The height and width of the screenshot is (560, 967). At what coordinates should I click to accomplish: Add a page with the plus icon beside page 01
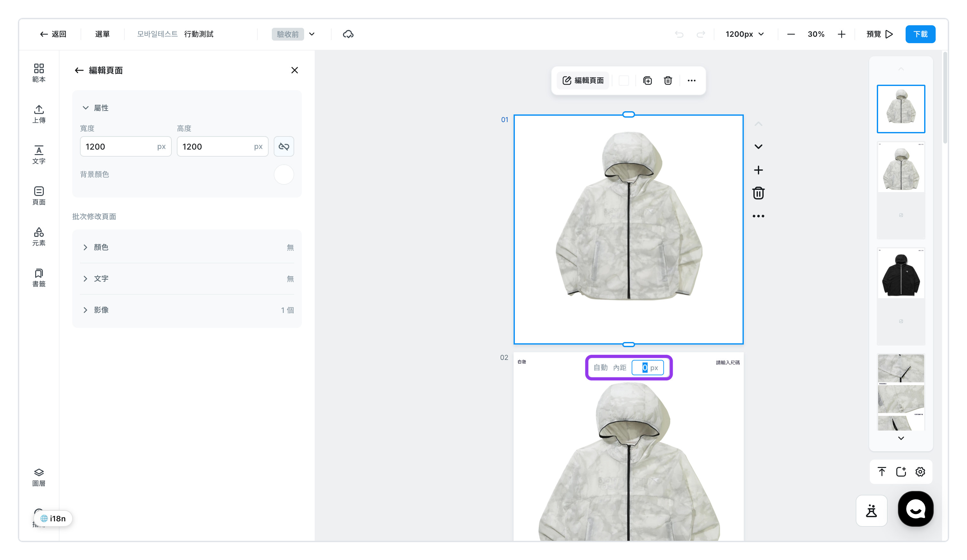(758, 170)
